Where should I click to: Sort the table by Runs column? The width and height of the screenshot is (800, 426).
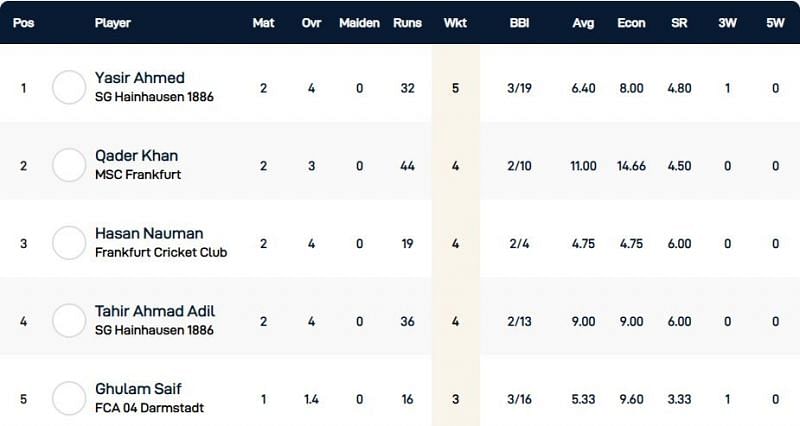coord(407,23)
